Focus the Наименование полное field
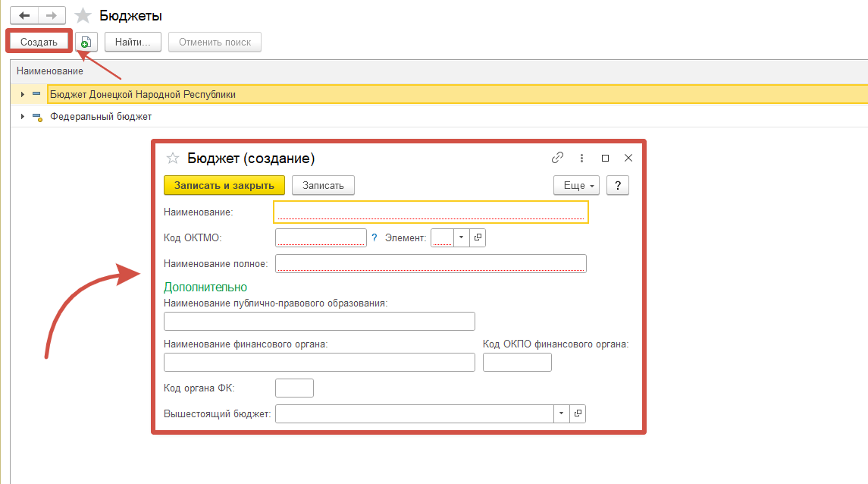The width and height of the screenshot is (868, 484). [x=431, y=263]
